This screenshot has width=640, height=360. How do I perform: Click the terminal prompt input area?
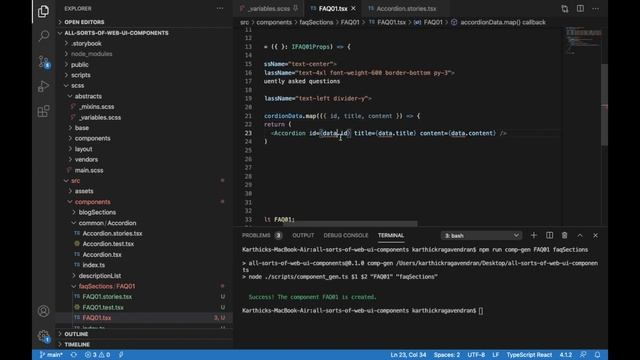[480, 311]
